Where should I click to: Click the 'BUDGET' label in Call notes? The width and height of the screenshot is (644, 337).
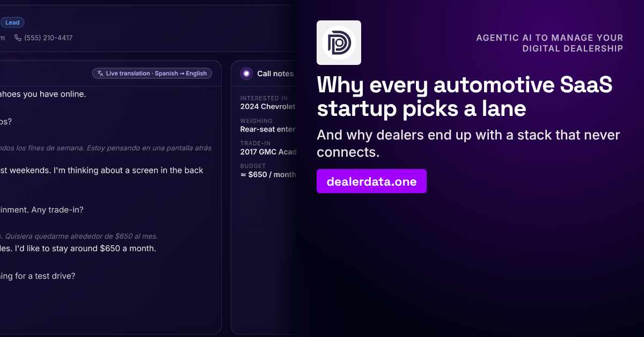pos(253,166)
